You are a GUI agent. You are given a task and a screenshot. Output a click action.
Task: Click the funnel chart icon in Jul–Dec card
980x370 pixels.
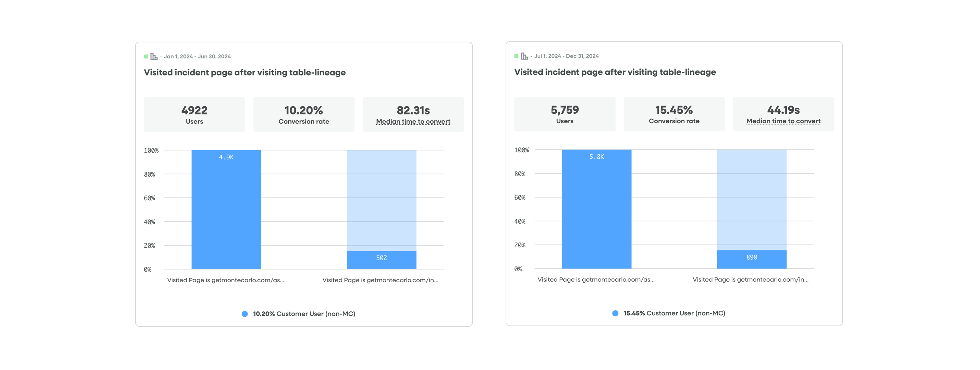(524, 56)
